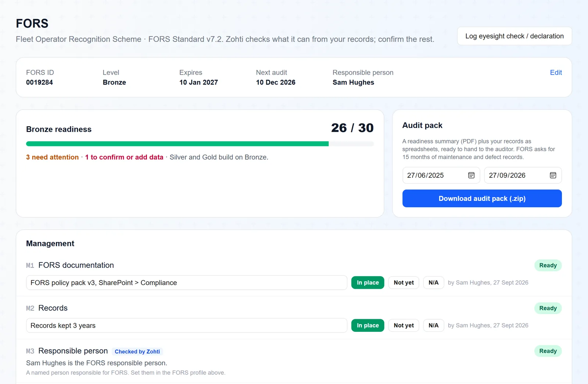
Task: Click the Management section heading
Action: pyautogui.click(x=50, y=243)
